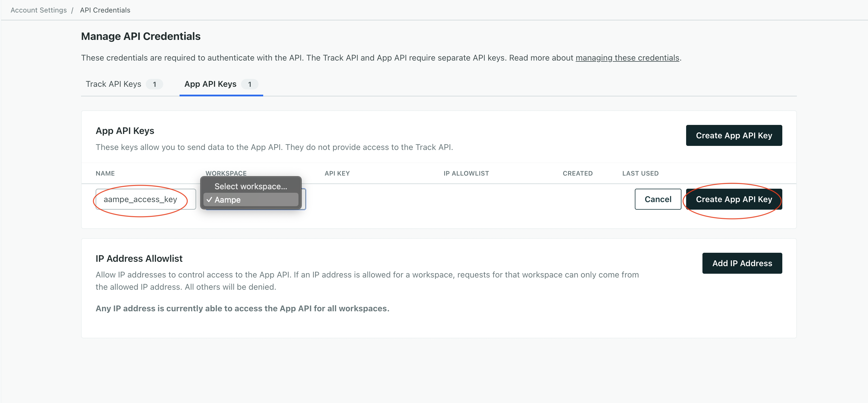Select the App API Keys tab
This screenshot has height=403, width=868.
(x=210, y=84)
